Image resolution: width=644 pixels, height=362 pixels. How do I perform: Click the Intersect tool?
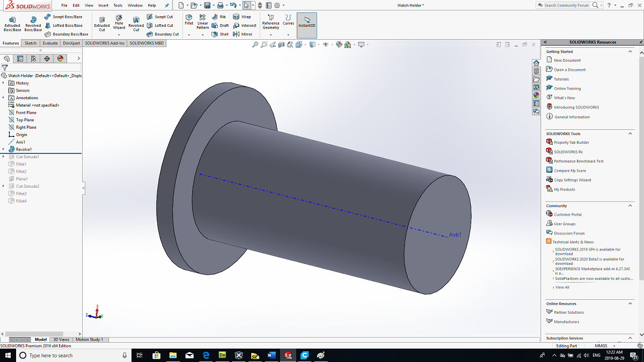[245, 25]
